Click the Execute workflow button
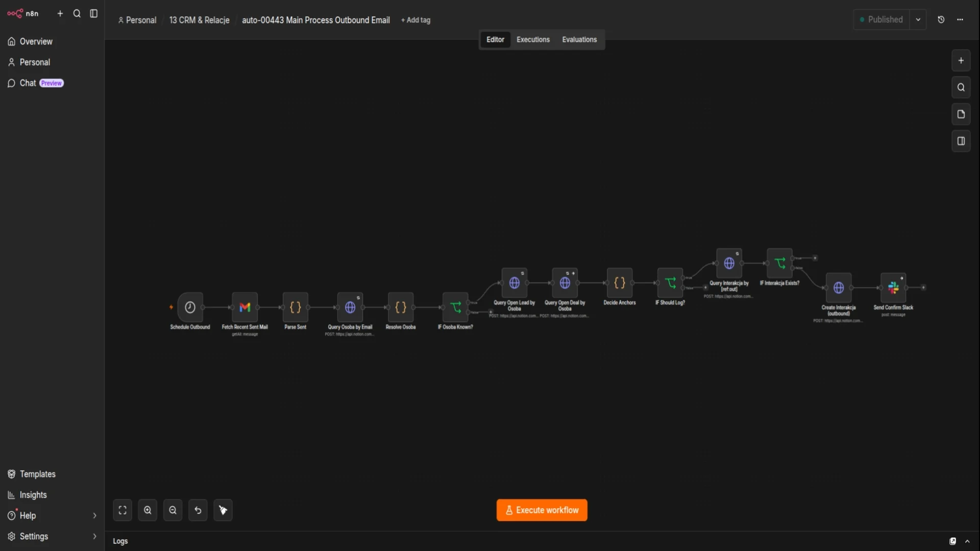 point(542,510)
